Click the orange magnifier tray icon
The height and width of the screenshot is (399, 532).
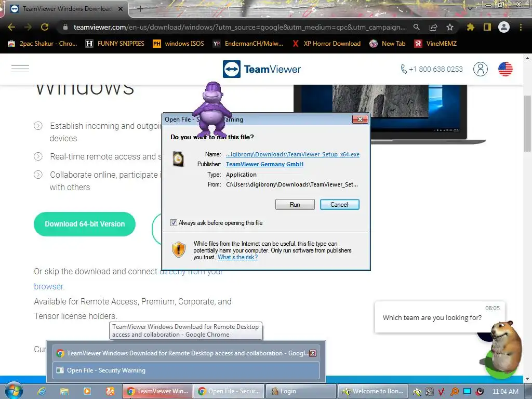click(454, 392)
